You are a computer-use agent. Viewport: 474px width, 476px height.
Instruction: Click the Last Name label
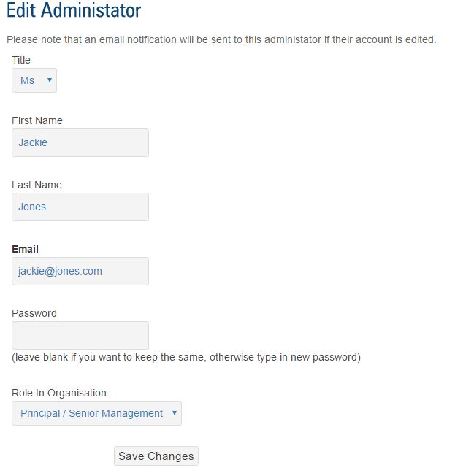click(37, 185)
